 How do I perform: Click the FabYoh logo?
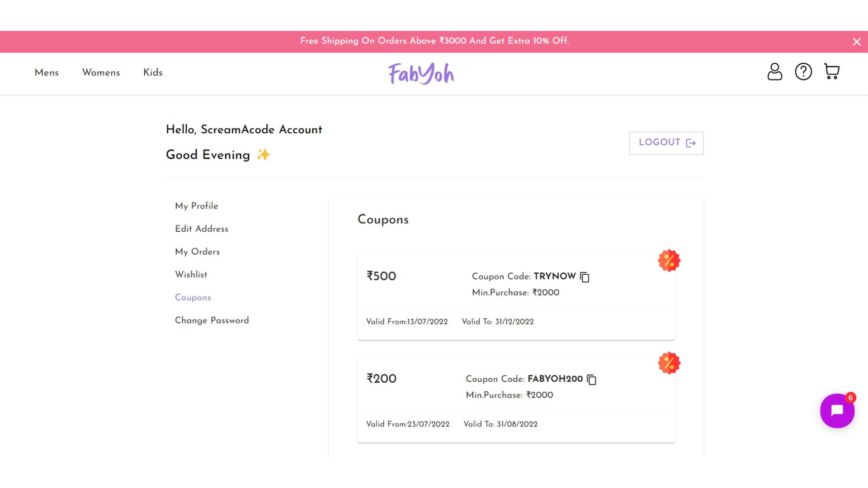pos(421,74)
